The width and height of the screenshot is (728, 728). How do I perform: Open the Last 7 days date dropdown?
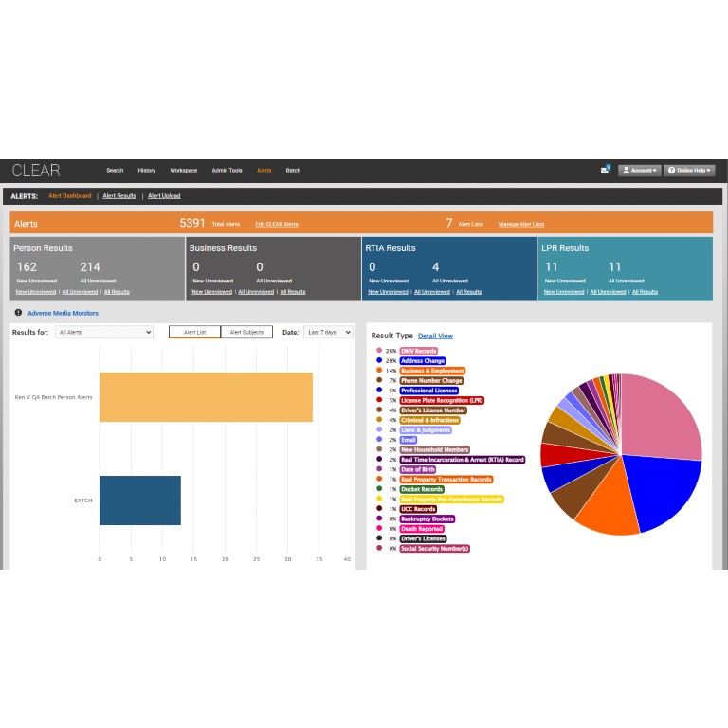click(x=328, y=332)
